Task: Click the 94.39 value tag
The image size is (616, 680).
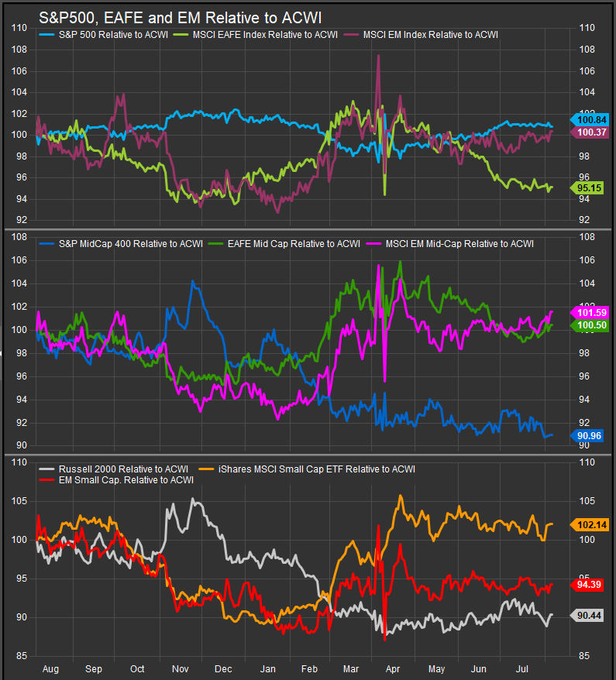Action: 587,585
